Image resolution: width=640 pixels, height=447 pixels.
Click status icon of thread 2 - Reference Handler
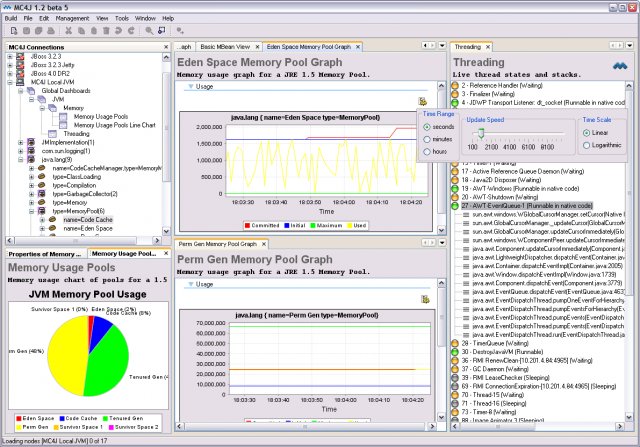pyautogui.click(x=455, y=86)
